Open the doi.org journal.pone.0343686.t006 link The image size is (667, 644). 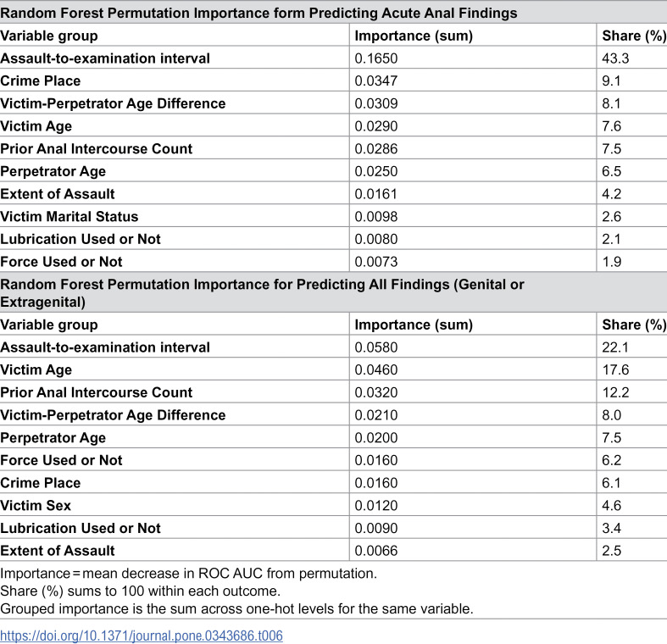coord(142,636)
